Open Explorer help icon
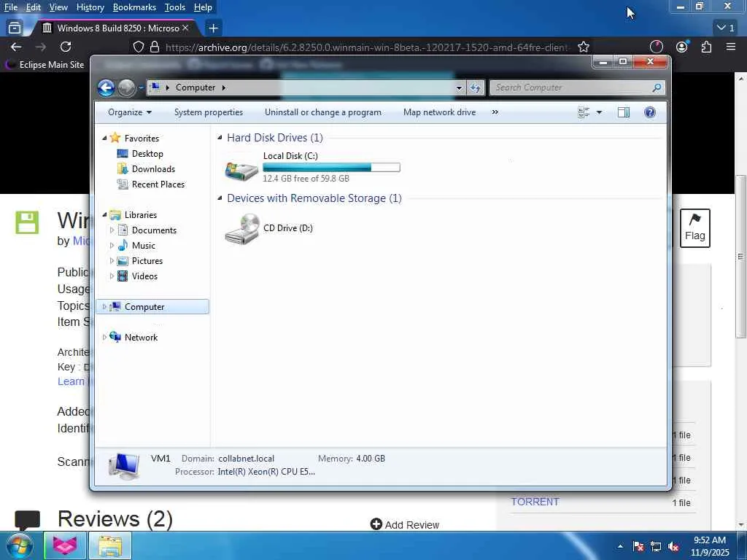The image size is (747, 560). pos(650,112)
